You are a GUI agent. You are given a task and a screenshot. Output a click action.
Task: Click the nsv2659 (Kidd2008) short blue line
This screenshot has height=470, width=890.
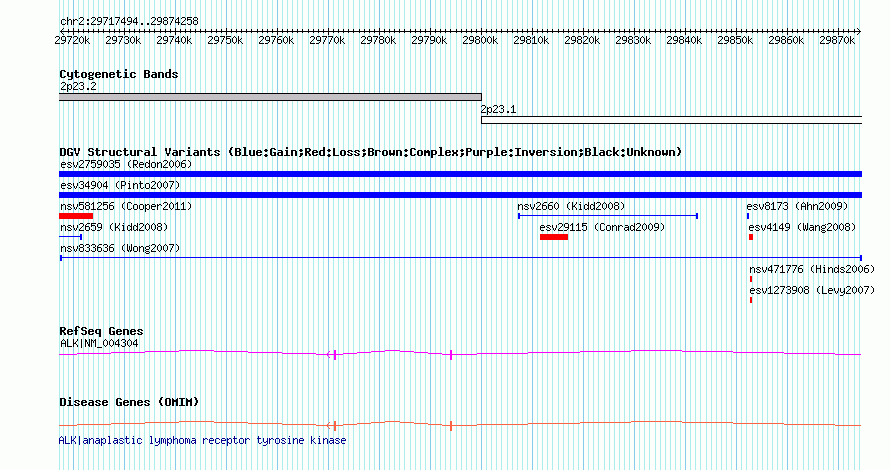pos(70,237)
